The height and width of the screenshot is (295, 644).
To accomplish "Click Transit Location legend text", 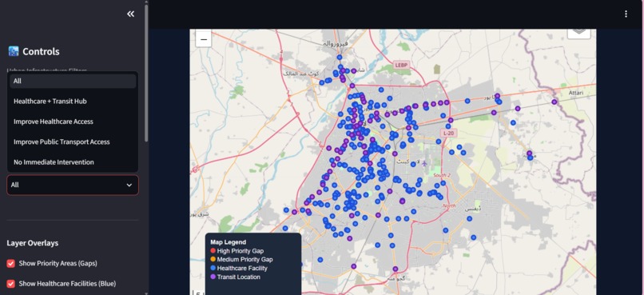I will (x=239, y=277).
